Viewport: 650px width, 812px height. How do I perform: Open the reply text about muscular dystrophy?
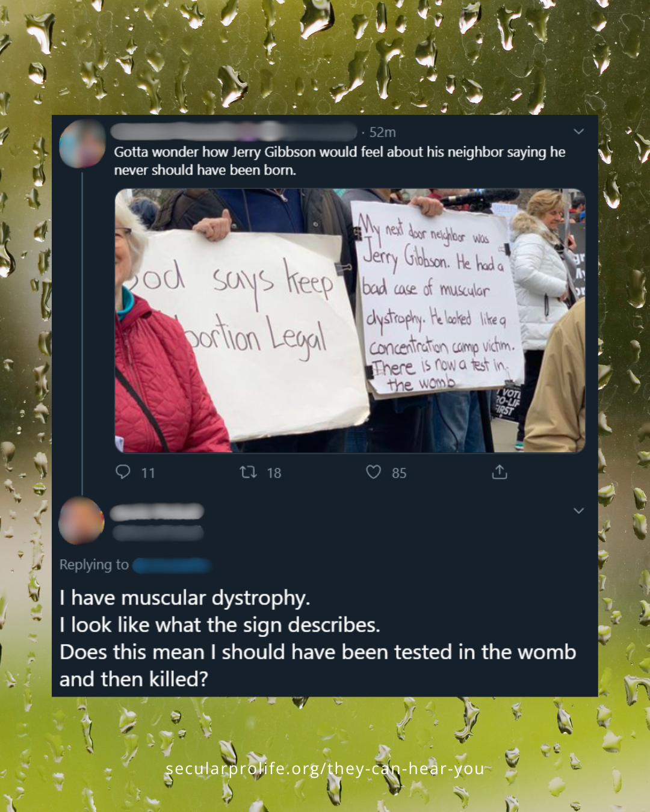318,639
